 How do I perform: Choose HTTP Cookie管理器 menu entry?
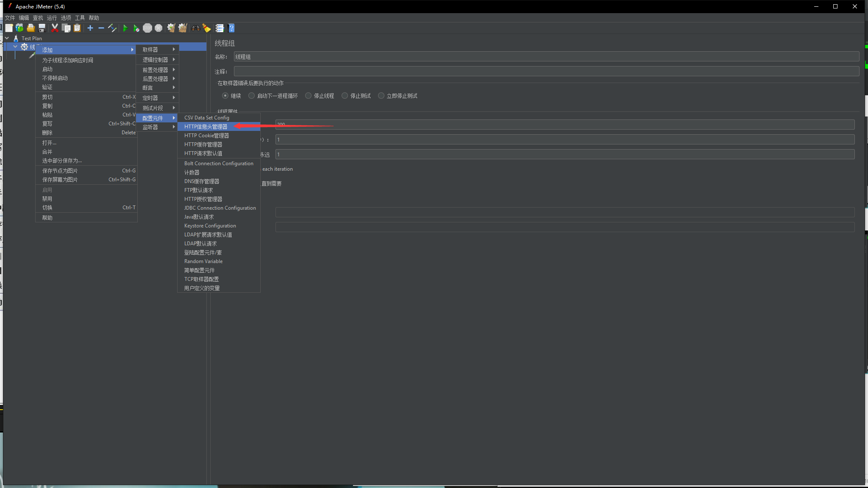point(206,136)
